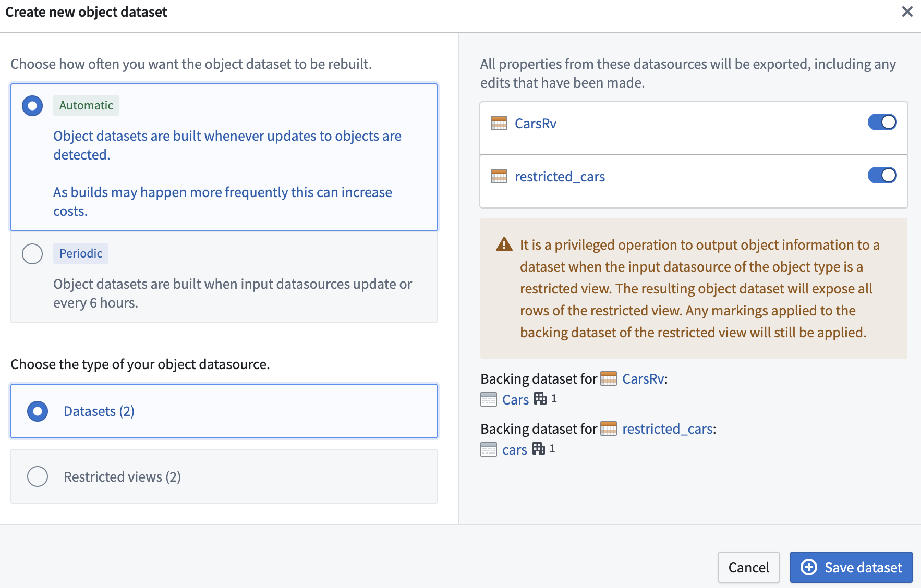Click restricted view icon after 'Backing dataset for' CarsRv
The height and width of the screenshot is (588, 921).
coord(609,378)
